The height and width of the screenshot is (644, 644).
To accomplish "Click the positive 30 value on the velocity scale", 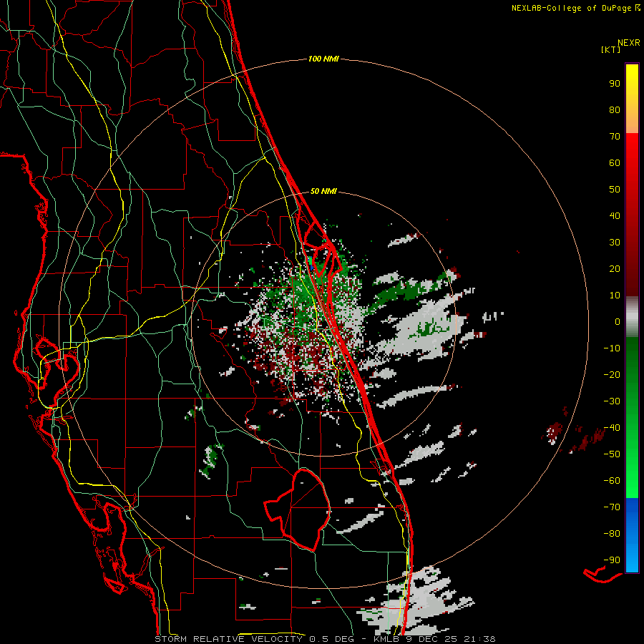I will coord(615,243).
